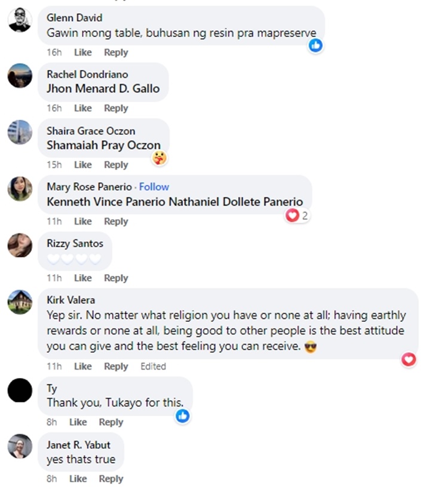Image resolution: width=448 pixels, height=489 pixels.
Task: View edit history via Edited label
Action: click(153, 367)
